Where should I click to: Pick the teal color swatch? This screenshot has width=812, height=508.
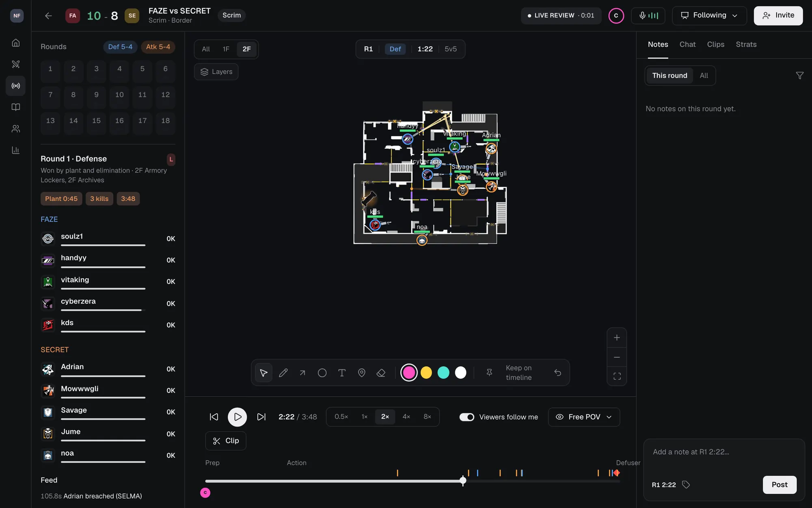click(x=443, y=373)
